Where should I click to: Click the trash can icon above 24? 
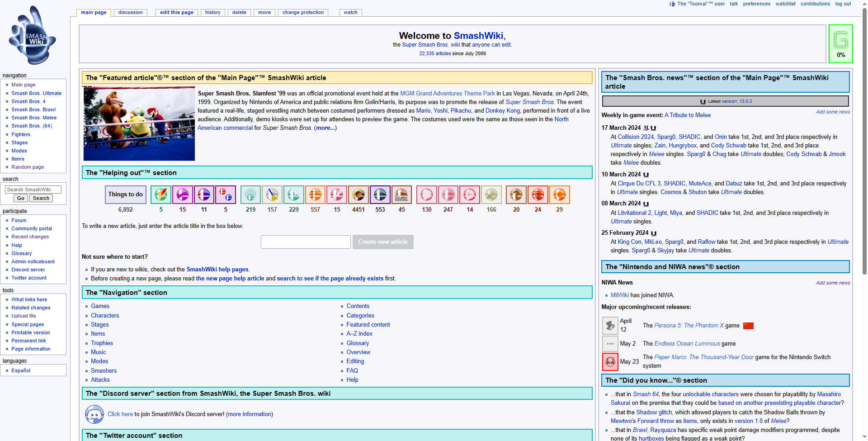tap(538, 195)
